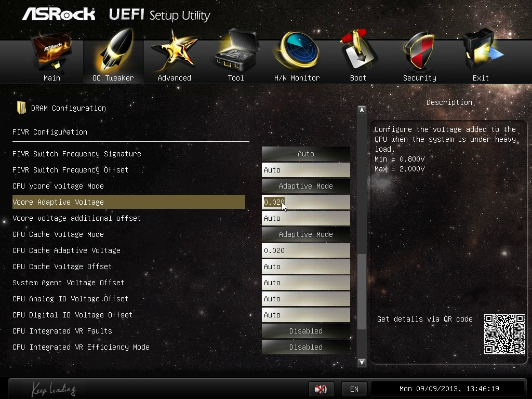Click Get details via QR code text
Image resolution: width=532 pixels, height=399 pixels.
[x=425, y=319]
